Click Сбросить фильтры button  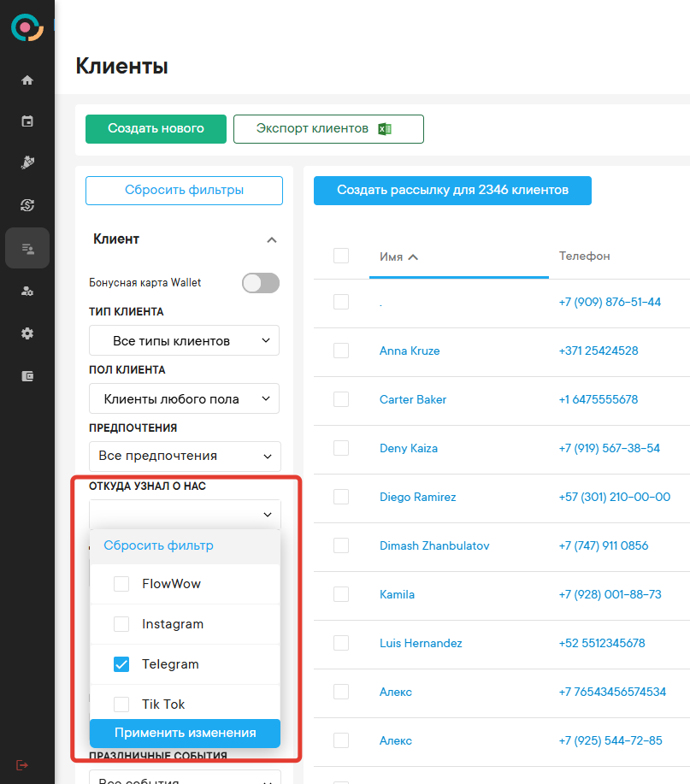click(x=184, y=191)
